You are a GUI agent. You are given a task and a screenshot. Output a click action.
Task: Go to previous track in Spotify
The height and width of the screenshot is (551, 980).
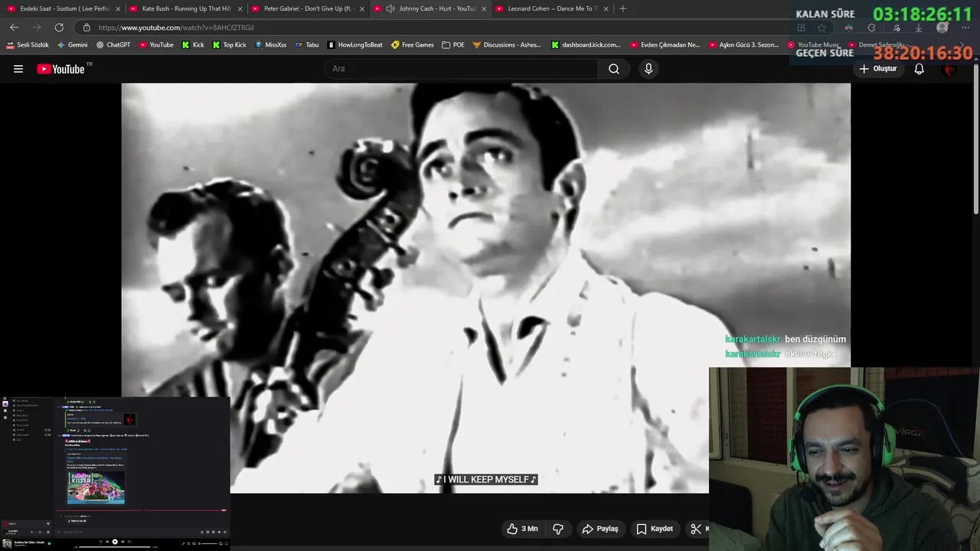[107, 542]
